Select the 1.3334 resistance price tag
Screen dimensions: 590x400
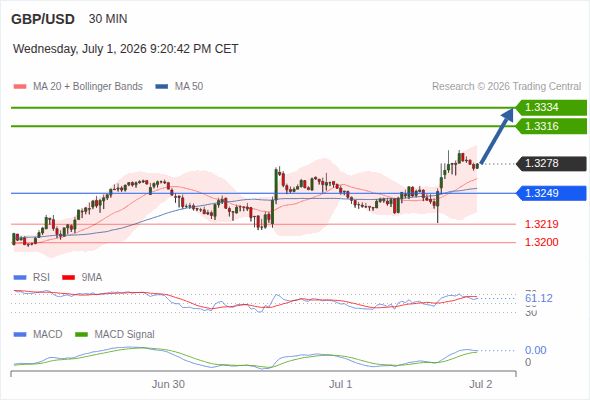point(551,108)
